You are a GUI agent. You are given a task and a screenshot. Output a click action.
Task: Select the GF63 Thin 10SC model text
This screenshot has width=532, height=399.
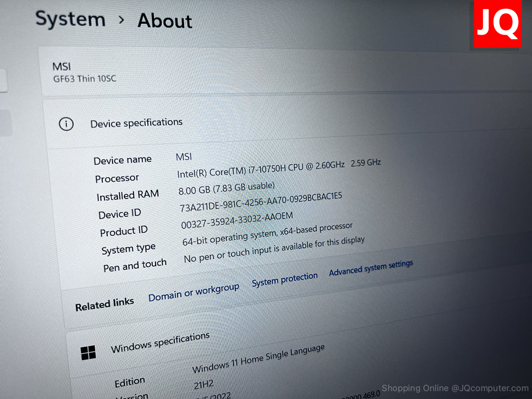point(85,79)
